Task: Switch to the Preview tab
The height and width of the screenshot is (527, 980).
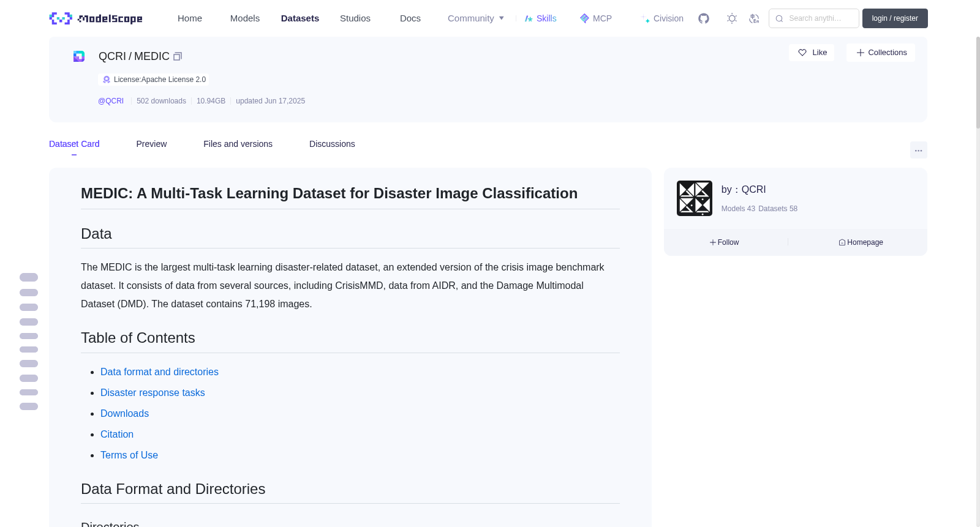Action: click(x=151, y=144)
